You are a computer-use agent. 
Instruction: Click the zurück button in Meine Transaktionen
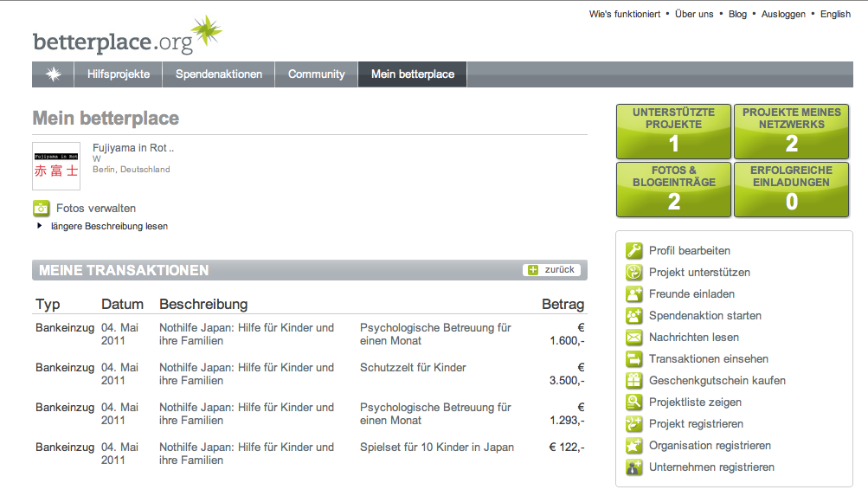coord(552,269)
